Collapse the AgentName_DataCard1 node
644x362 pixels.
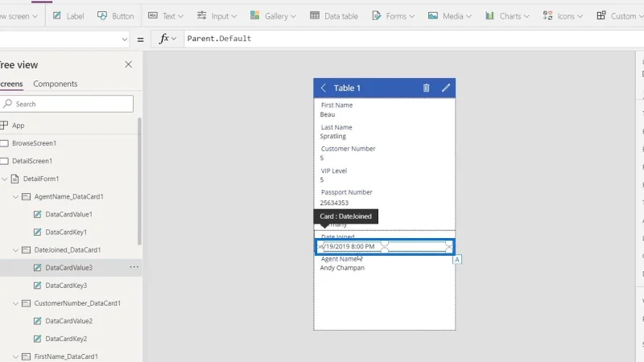pyautogui.click(x=15, y=196)
